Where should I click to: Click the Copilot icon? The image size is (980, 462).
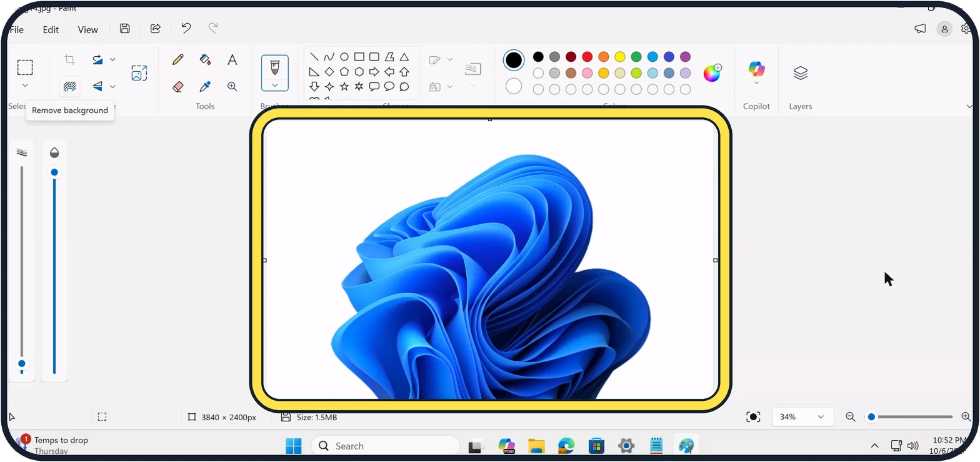[757, 69]
